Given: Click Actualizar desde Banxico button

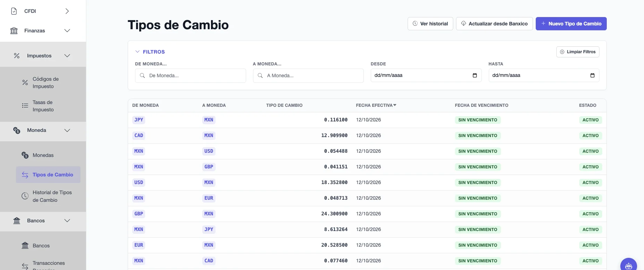Looking at the screenshot, I should 494,24.
